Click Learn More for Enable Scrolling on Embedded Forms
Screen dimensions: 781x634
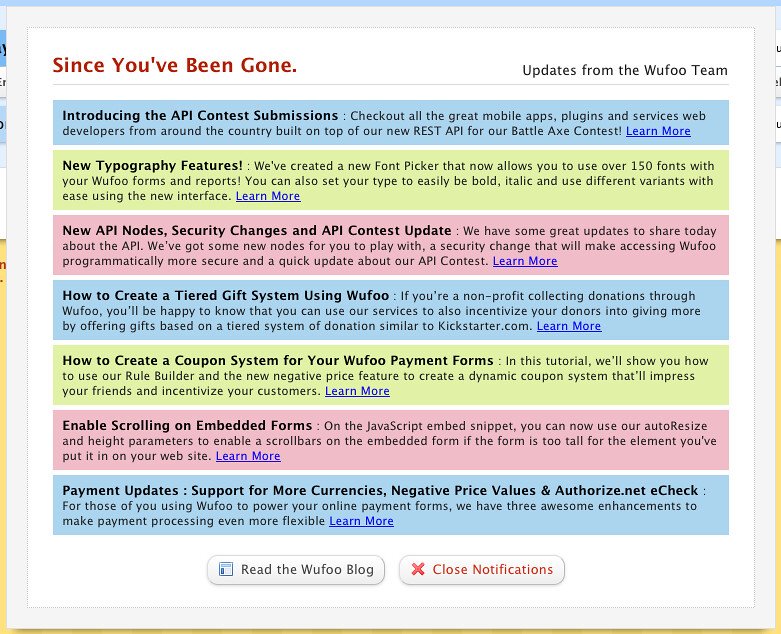(248, 456)
